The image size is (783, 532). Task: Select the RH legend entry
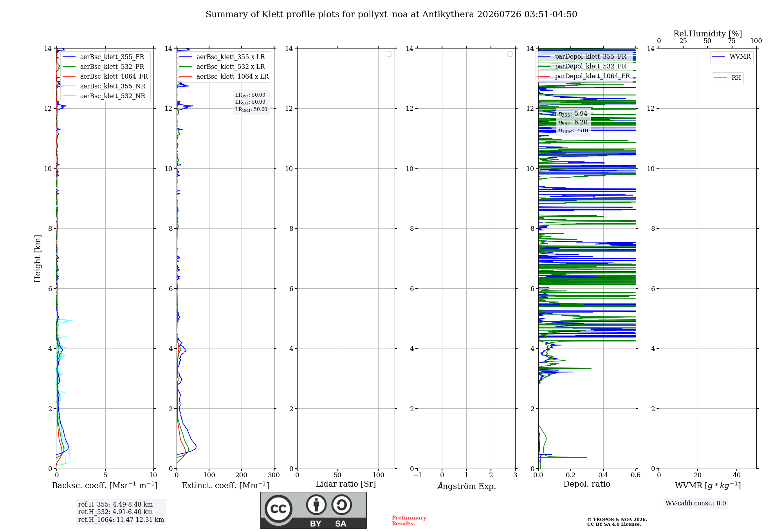click(x=727, y=78)
